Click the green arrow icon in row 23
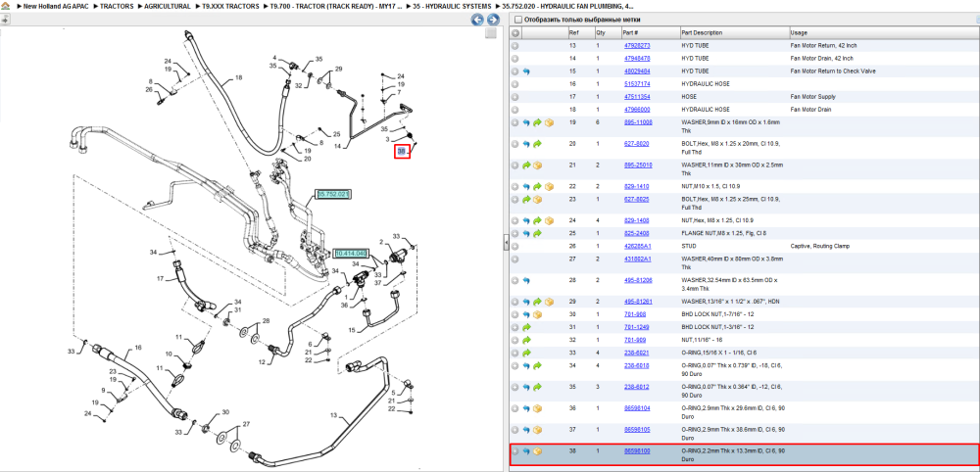The height and width of the screenshot is (472, 980). tap(526, 199)
